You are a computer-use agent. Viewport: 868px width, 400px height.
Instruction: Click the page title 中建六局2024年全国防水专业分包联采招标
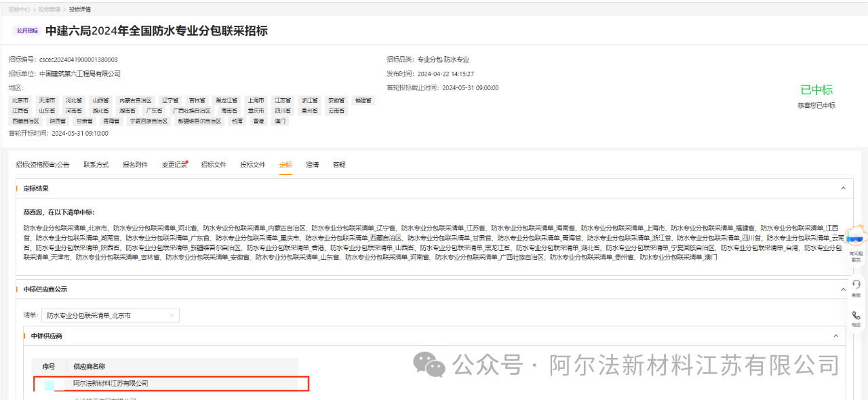[x=157, y=31]
